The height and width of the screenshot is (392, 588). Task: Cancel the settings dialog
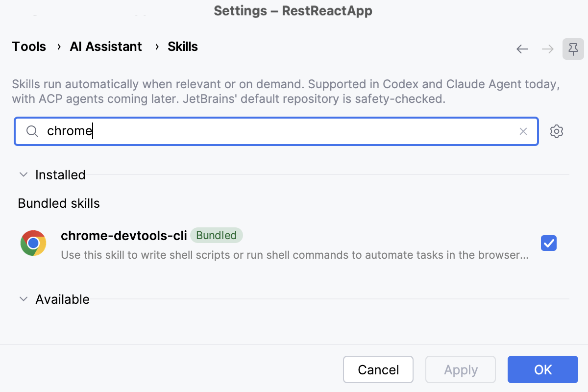click(378, 369)
